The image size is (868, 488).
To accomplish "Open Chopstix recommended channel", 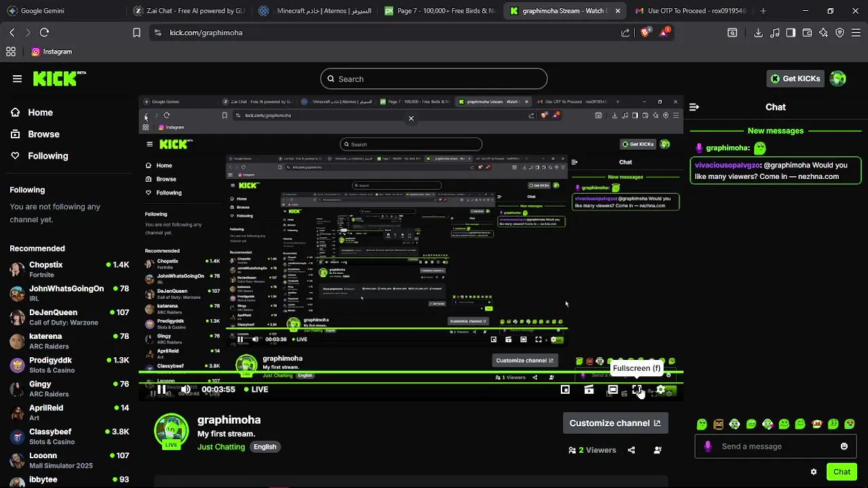I will pyautogui.click(x=68, y=269).
